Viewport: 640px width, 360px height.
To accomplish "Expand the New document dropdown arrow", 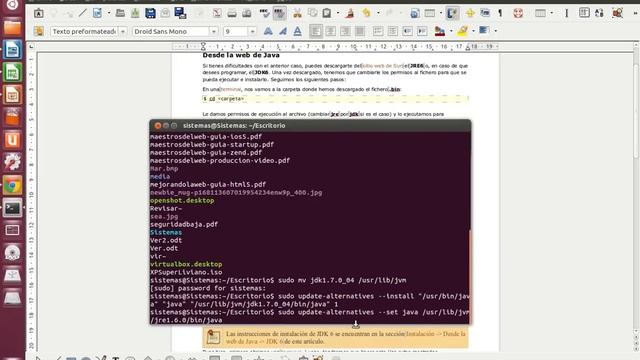I will [109, 13].
